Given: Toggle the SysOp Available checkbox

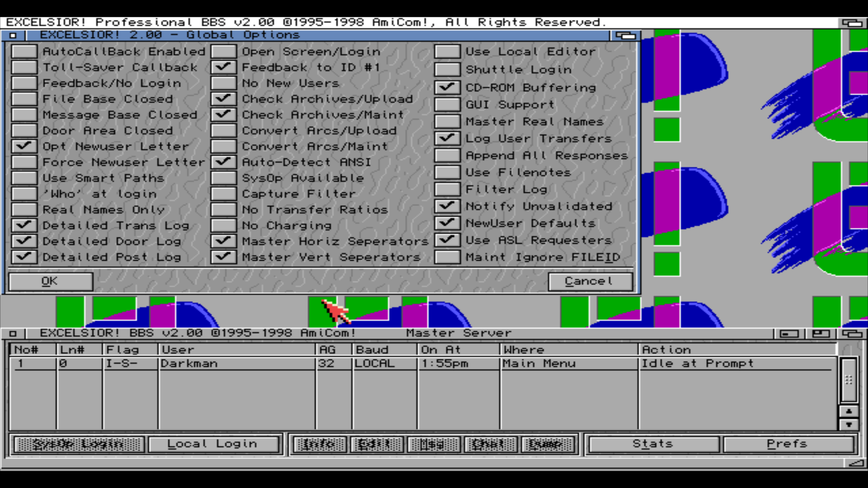Looking at the screenshot, I should [x=223, y=178].
